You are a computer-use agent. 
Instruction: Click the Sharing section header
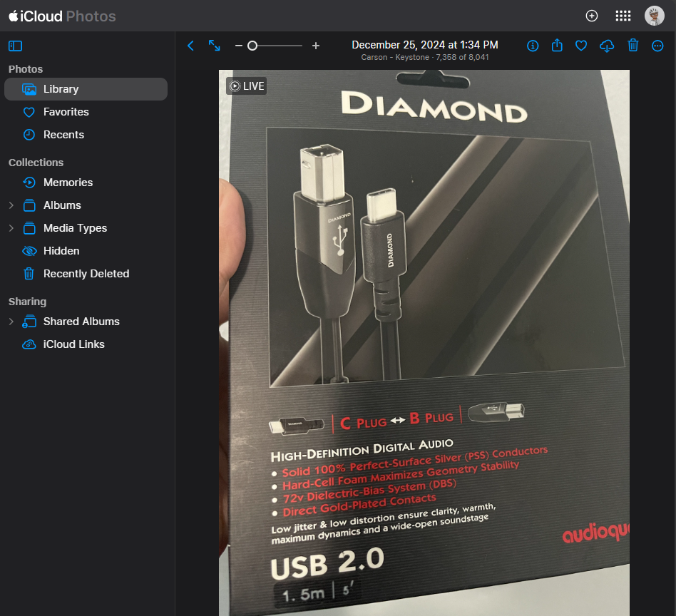pos(27,302)
